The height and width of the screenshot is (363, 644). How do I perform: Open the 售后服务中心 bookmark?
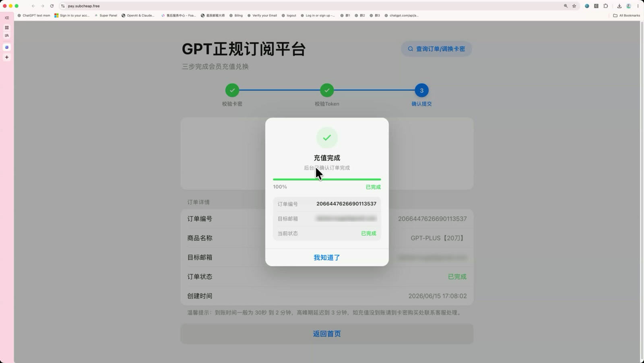[x=179, y=15]
